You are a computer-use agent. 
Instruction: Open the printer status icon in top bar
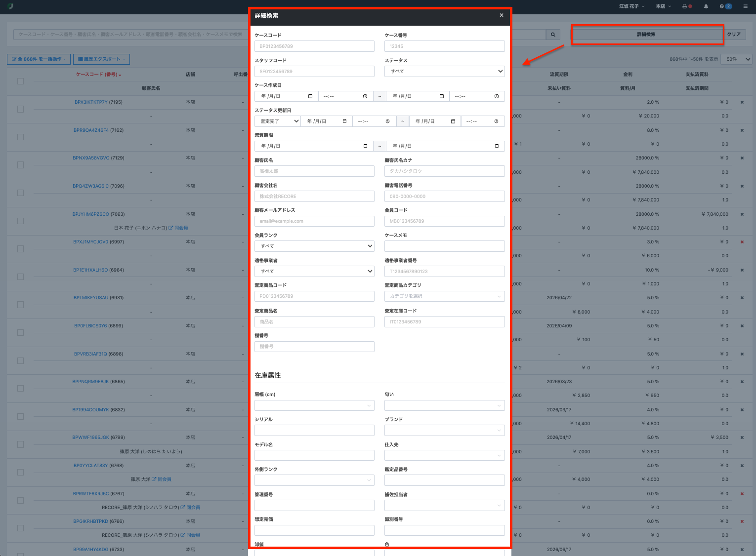(x=687, y=6)
